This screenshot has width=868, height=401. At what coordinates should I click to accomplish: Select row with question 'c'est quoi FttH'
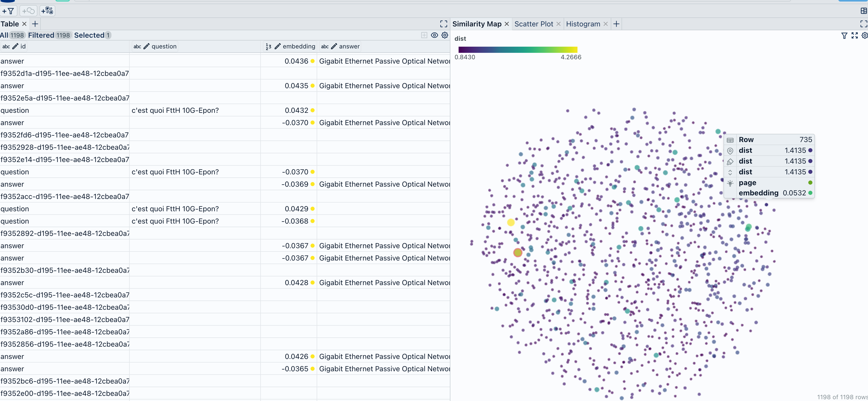point(174,110)
